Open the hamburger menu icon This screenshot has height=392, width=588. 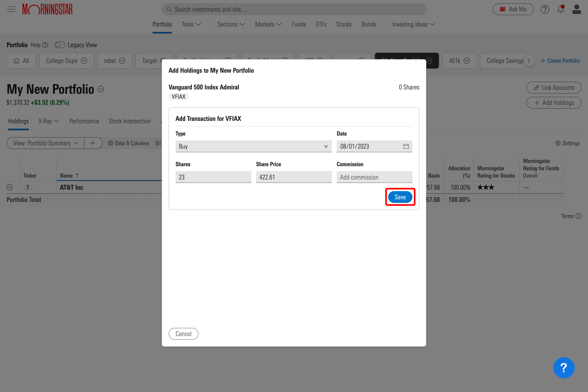11,9
